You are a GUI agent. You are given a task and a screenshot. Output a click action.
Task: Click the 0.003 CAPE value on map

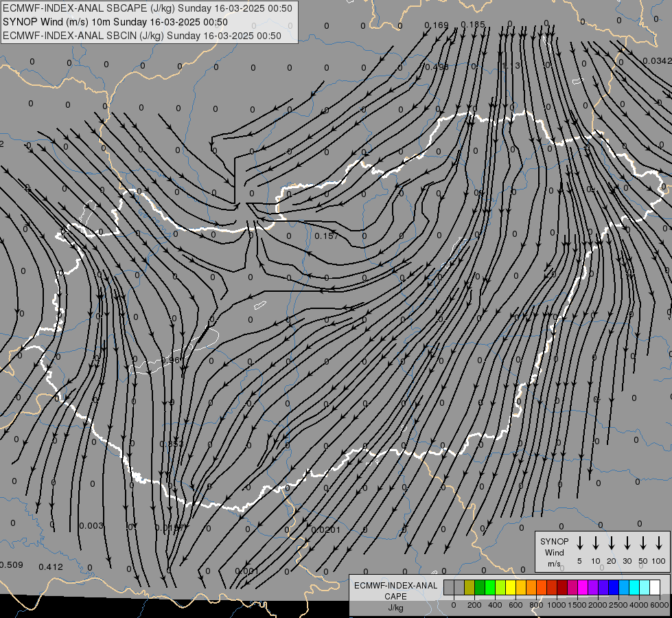91,526
